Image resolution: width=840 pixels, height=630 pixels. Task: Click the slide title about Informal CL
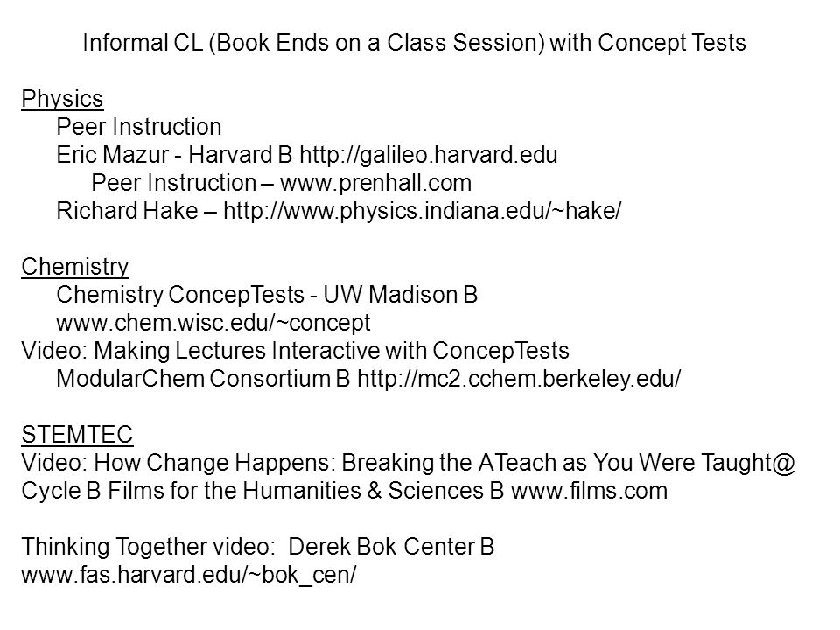click(414, 43)
